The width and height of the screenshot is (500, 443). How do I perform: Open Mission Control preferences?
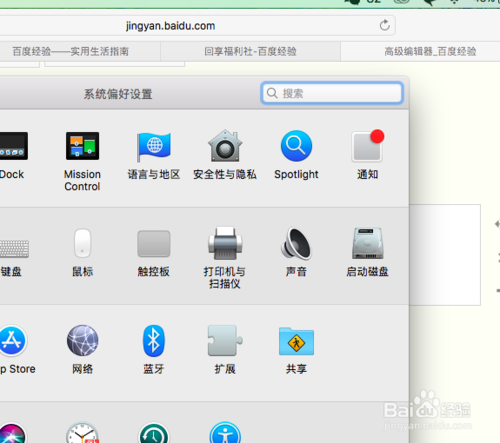(82, 146)
